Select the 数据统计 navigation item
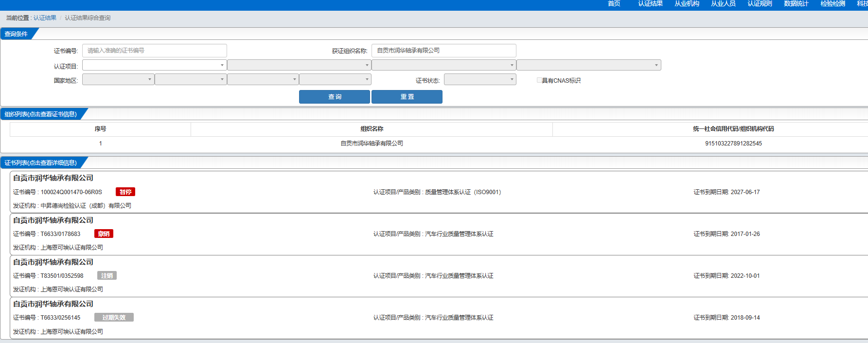This screenshot has width=868, height=343. click(x=796, y=4)
